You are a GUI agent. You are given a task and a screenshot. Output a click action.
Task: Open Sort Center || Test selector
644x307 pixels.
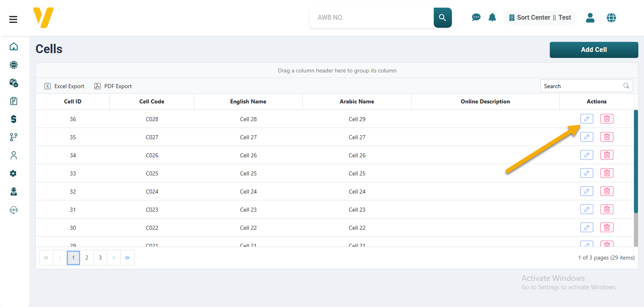(x=540, y=18)
